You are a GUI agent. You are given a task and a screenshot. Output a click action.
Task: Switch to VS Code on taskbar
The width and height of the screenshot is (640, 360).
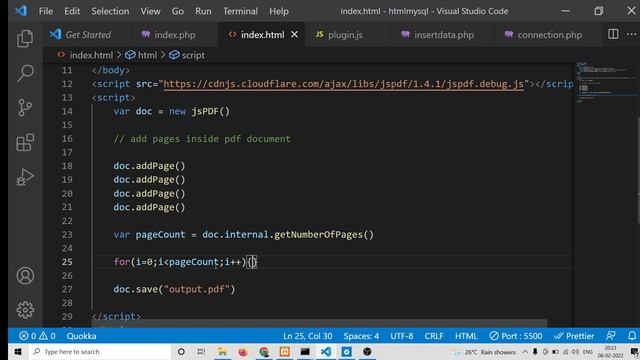pos(326,351)
